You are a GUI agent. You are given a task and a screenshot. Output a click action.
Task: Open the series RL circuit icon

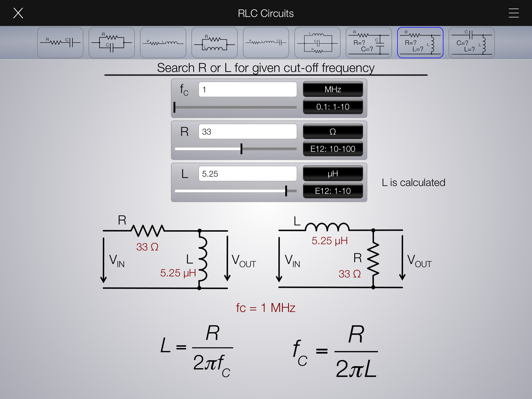[163, 42]
